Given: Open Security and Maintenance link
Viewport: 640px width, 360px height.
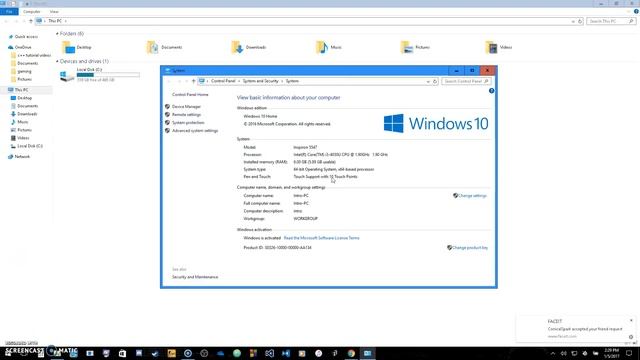Looking at the screenshot, I should [x=195, y=277].
